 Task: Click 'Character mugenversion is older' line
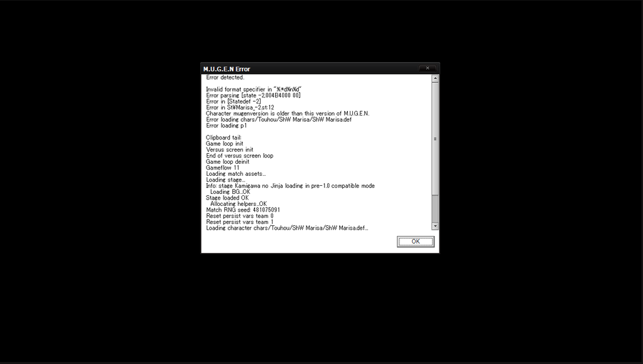click(x=288, y=114)
